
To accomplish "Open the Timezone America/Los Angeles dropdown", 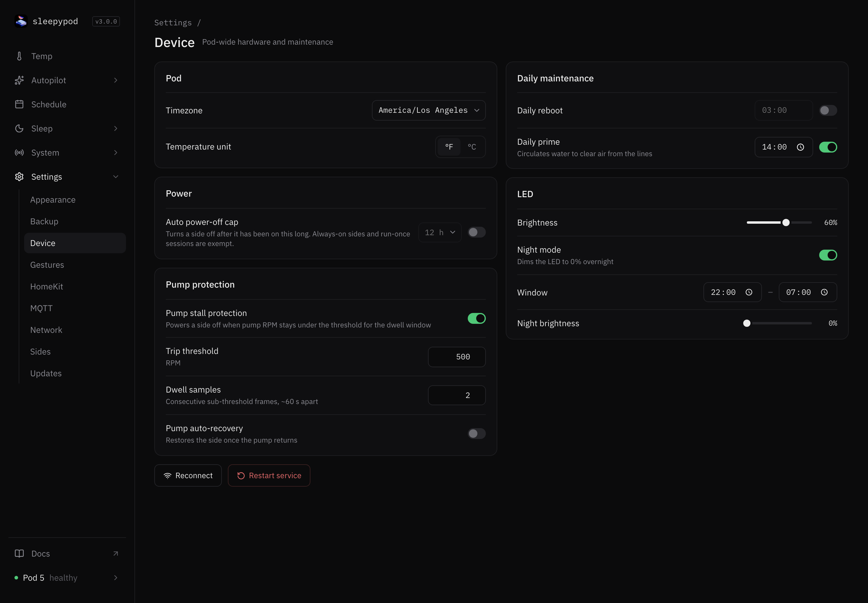I will tap(429, 110).
